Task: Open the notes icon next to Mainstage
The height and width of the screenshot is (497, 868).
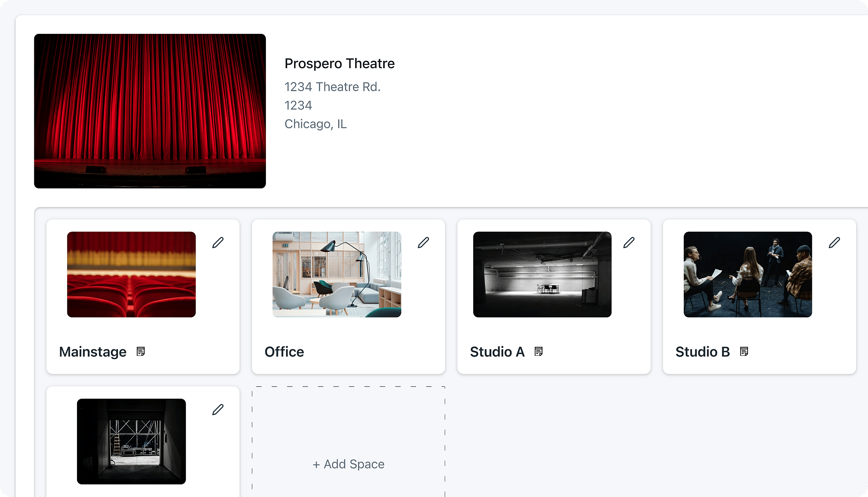Action: pyautogui.click(x=141, y=352)
